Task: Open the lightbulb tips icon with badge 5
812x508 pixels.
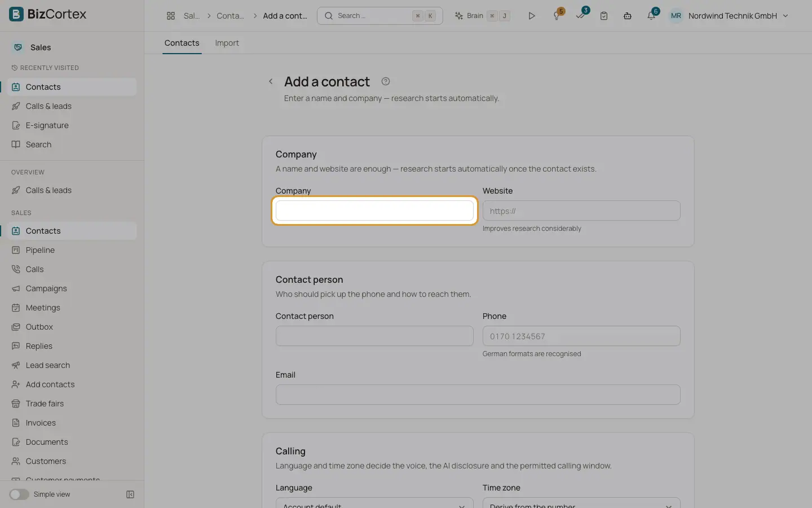Action: 557,16
